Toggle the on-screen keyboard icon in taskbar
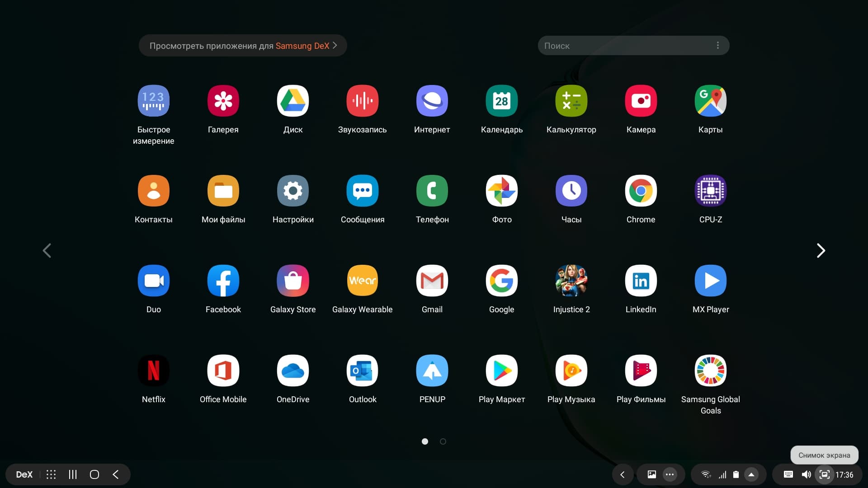This screenshot has height=488, width=868. [788, 474]
